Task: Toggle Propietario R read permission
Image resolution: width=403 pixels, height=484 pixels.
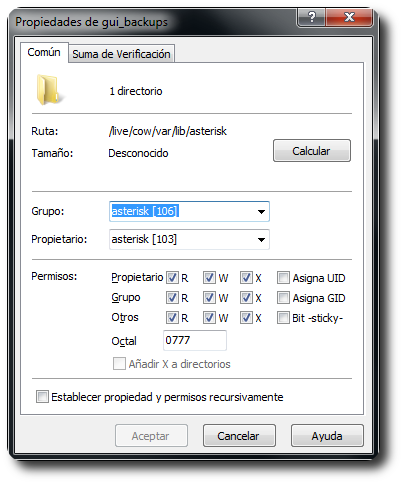Action: [x=172, y=278]
